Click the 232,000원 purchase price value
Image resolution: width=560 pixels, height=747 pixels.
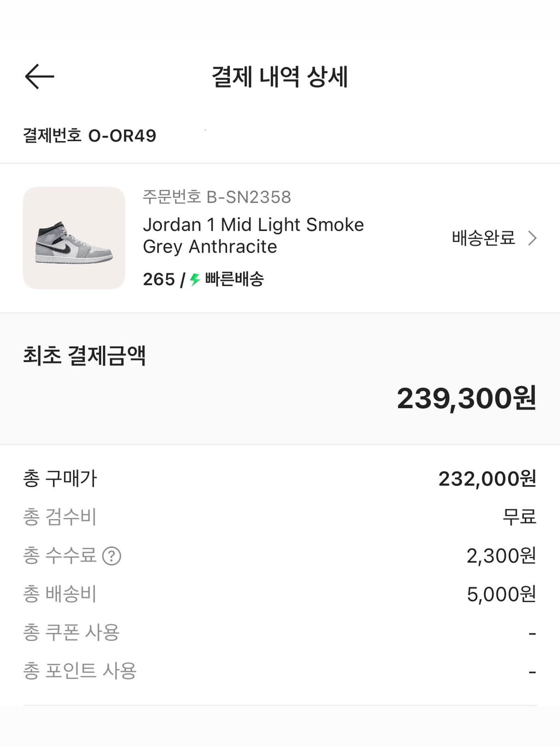(x=487, y=479)
